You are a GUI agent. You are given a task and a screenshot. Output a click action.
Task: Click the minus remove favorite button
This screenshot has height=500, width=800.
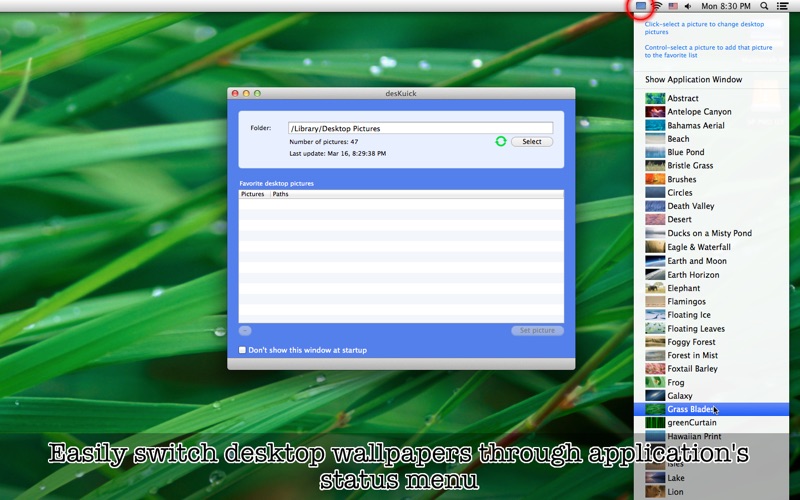click(245, 331)
